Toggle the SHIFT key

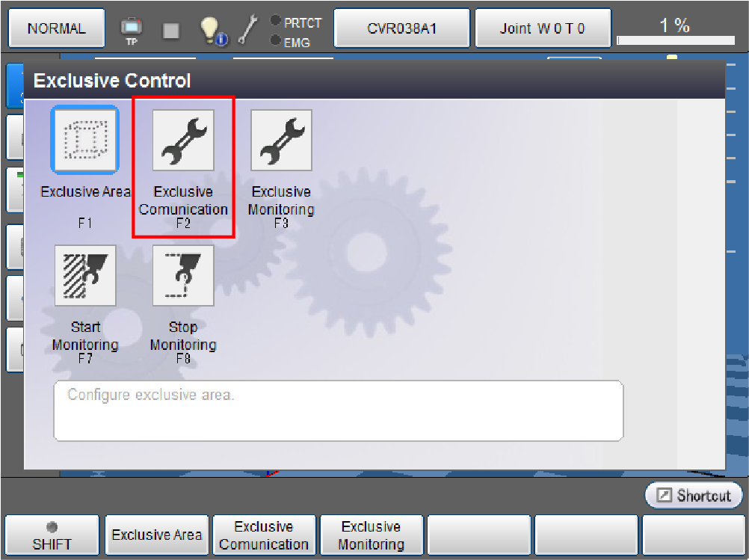coord(52,535)
